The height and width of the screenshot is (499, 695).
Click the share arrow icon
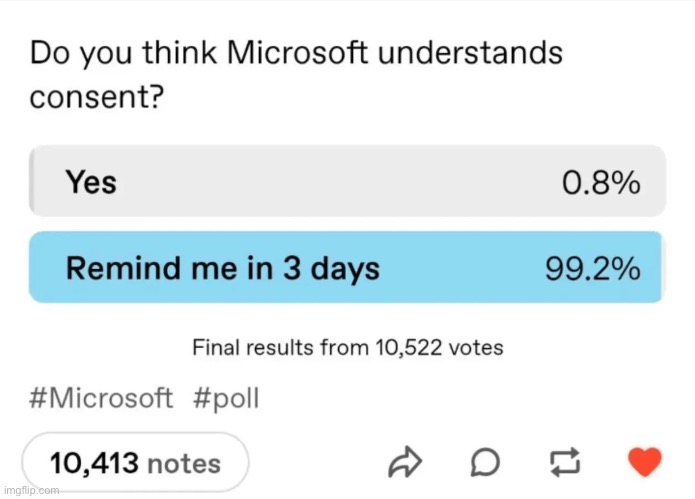(x=405, y=462)
